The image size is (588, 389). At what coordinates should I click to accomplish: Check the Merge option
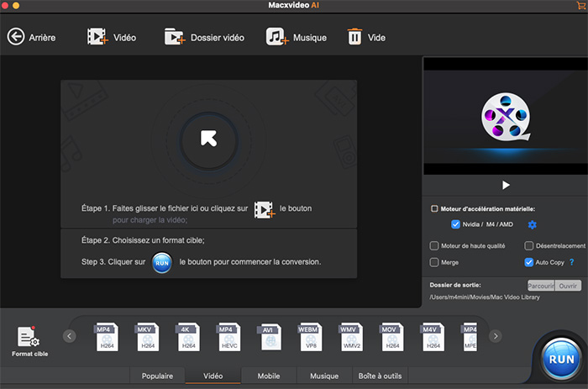(x=434, y=262)
